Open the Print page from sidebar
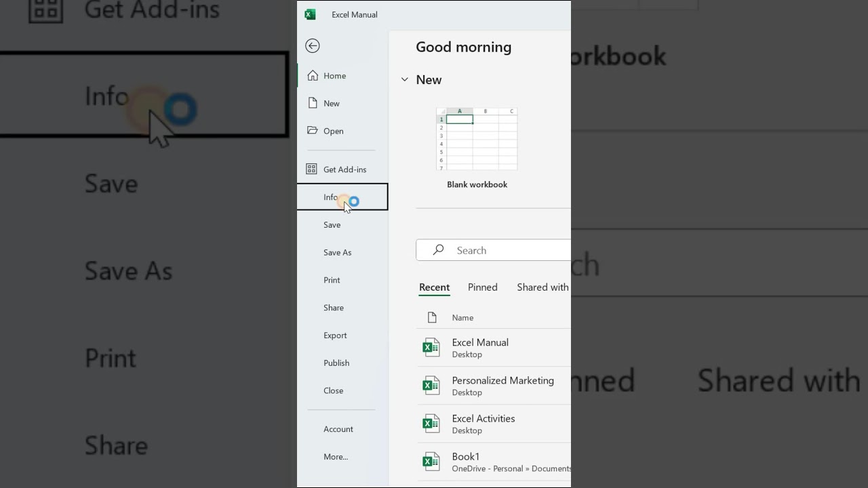The height and width of the screenshot is (488, 868). coord(342,280)
